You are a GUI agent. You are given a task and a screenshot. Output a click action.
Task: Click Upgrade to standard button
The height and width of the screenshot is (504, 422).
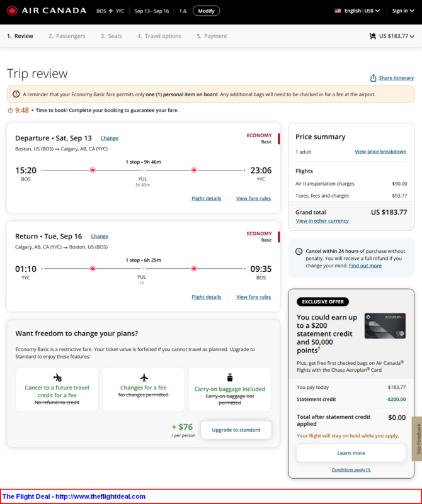[x=236, y=430]
